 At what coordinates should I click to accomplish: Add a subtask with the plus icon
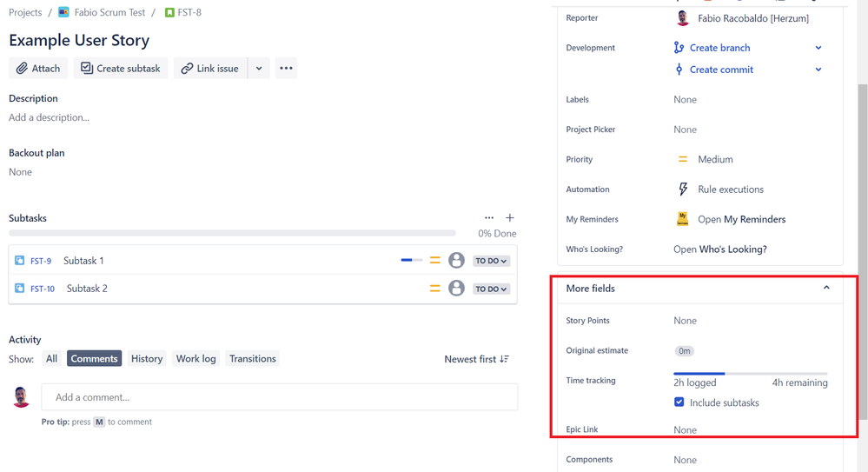click(x=510, y=217)
